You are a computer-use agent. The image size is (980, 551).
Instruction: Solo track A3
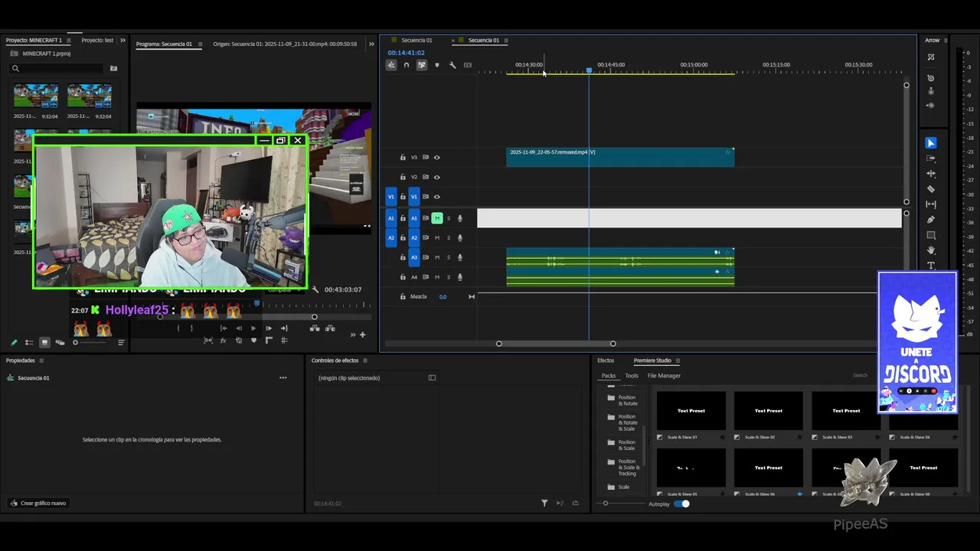(449, 258)
